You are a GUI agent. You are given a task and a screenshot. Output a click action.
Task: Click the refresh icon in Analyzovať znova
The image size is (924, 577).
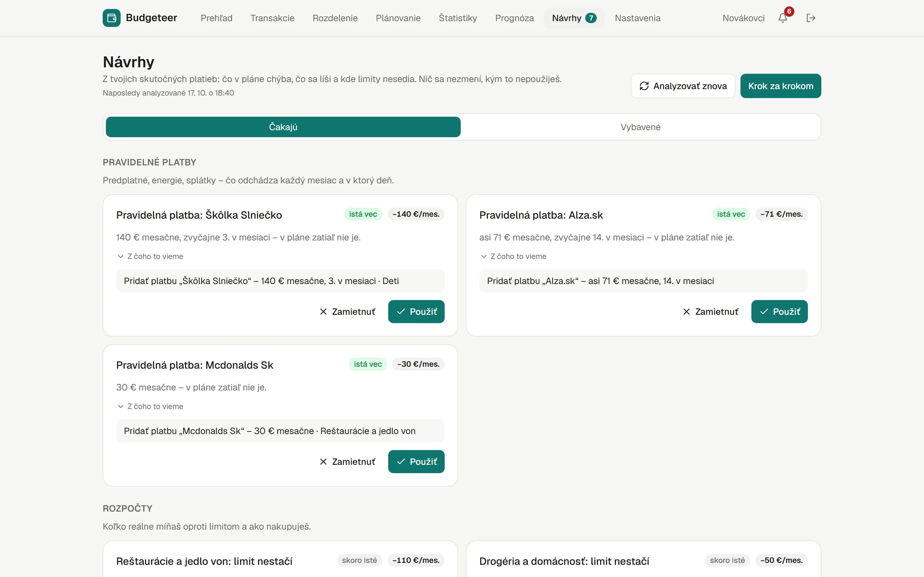(x=644, y=86)
